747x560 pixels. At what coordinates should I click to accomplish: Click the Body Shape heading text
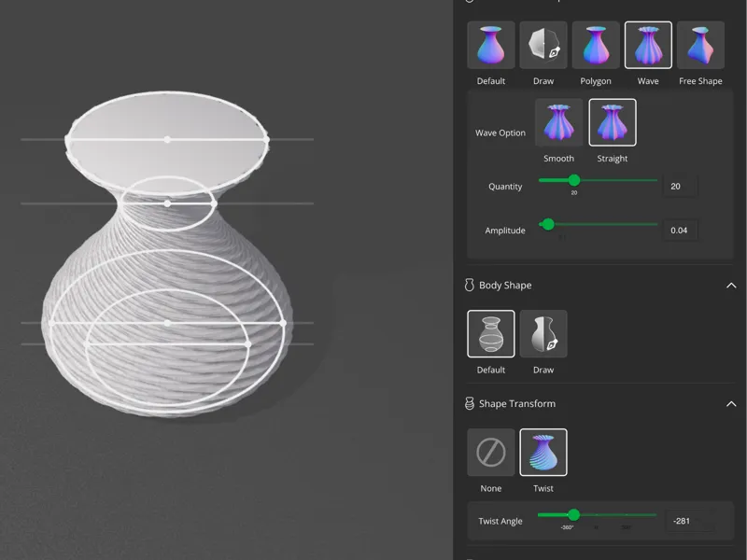(505, 286)
